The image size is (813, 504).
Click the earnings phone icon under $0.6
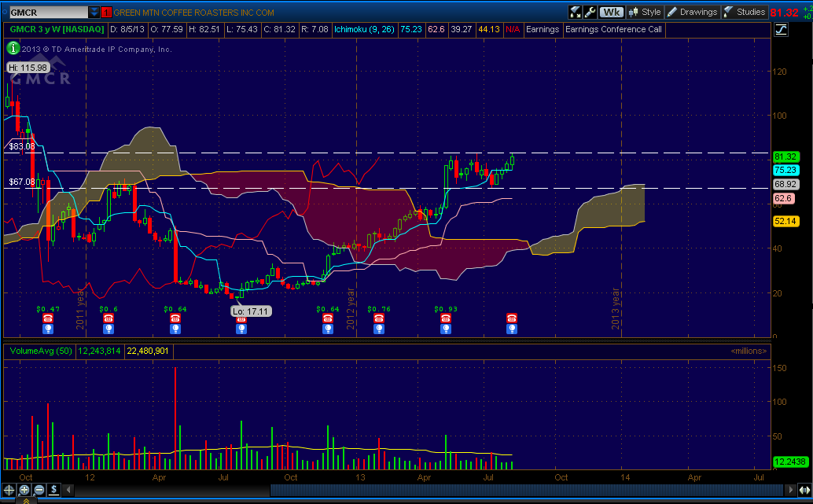[x=108, y=318]
